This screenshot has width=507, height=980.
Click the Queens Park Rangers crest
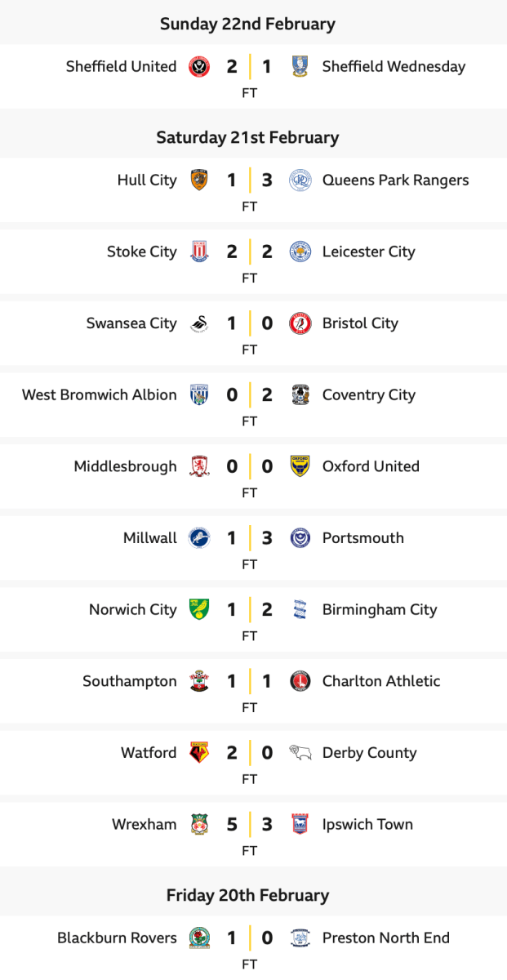tap(300, 180)
